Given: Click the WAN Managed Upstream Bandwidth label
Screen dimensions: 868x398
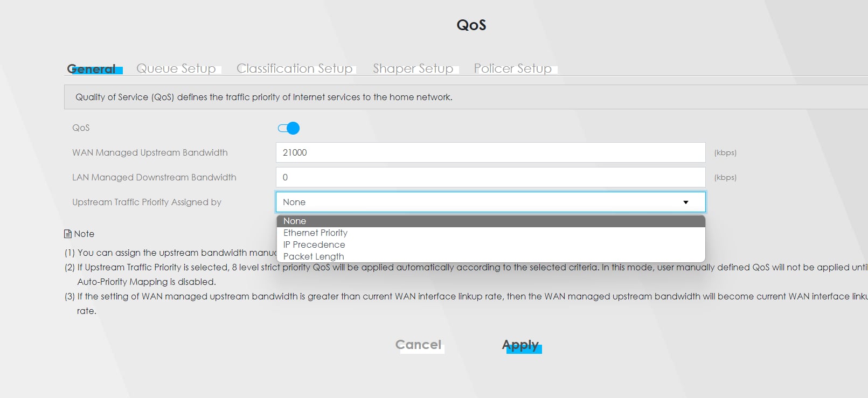Looking at the screenshot, I should [x=150, y=152].
